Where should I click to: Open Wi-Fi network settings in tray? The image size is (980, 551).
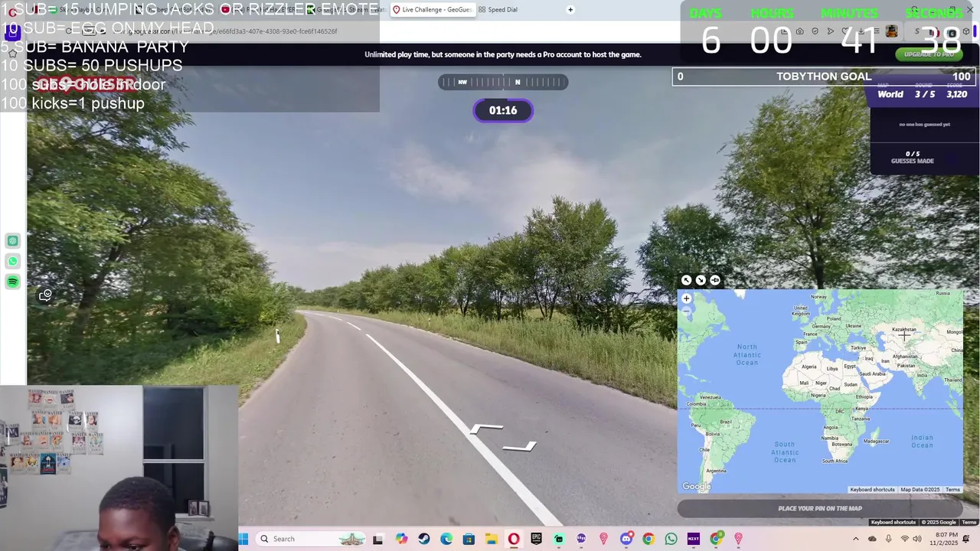point(904,540)
